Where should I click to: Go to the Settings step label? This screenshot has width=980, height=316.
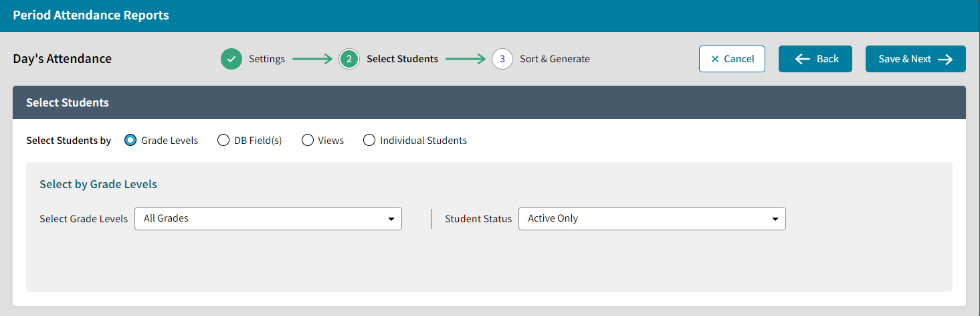267,59
